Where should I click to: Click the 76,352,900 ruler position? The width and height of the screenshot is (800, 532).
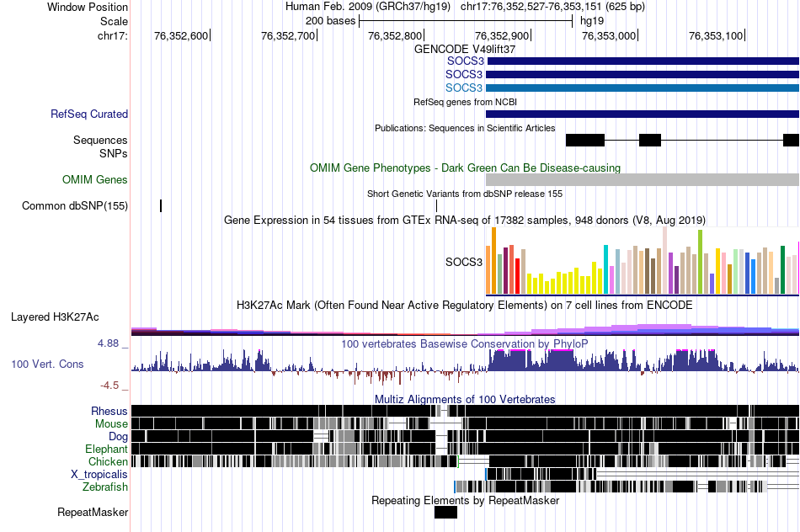point(502,35)
